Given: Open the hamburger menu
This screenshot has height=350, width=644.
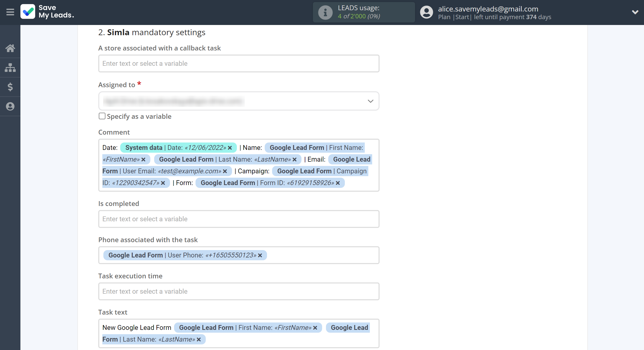Looking at the screenshot, I should pos(10,12).
